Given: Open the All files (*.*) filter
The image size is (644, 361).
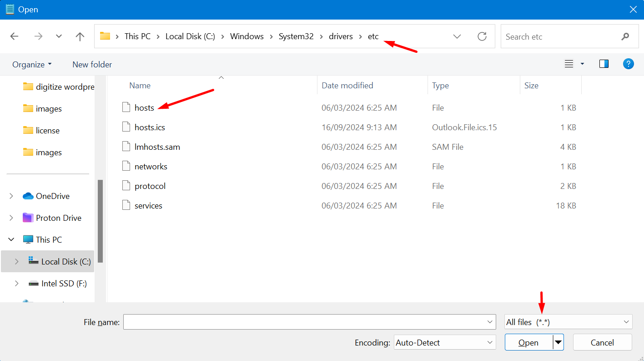Looking at the screenshot, I should pos(568,321).
